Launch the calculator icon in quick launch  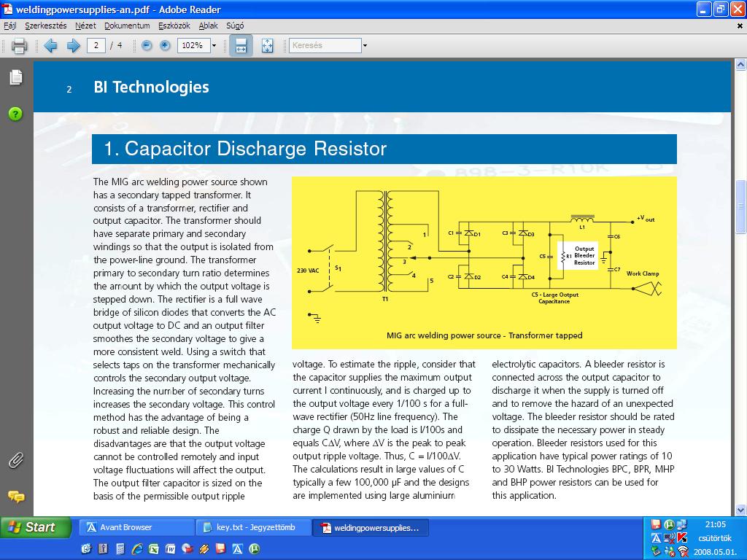120,549
